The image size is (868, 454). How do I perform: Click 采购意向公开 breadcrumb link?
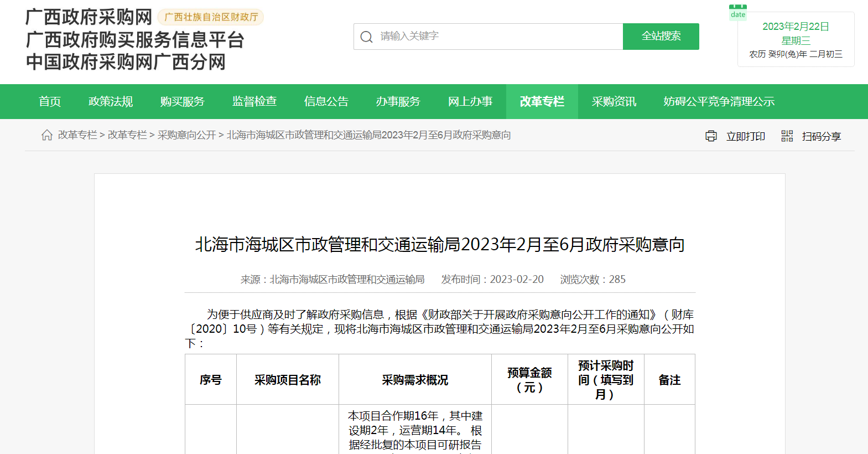tap(186, 135)
